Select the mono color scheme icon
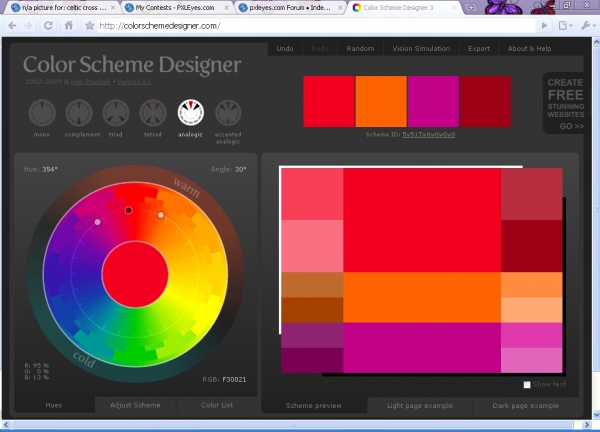This screenshot has width=600, height=432. pyautogui.click(x=42, y=113)
